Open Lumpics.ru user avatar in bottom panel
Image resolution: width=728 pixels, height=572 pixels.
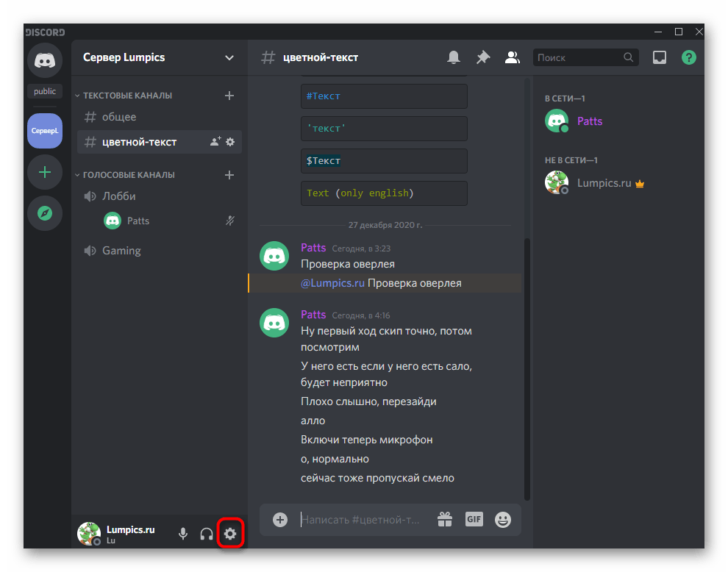coord(89,534)
